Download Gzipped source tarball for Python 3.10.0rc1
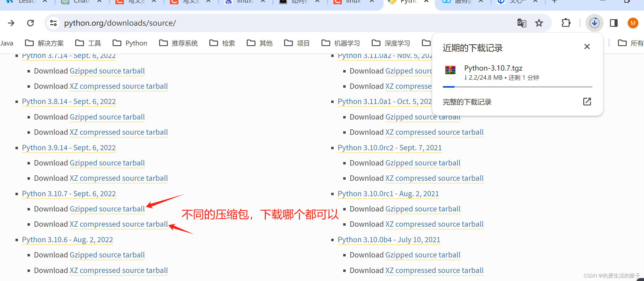The height and width of the screenshot is (281, 644). (423, 209)
